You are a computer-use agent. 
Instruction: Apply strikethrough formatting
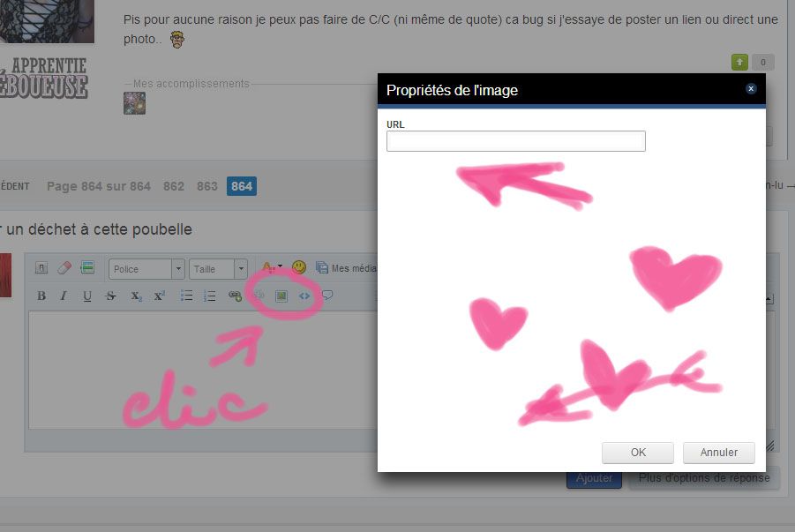pos(110,296)
